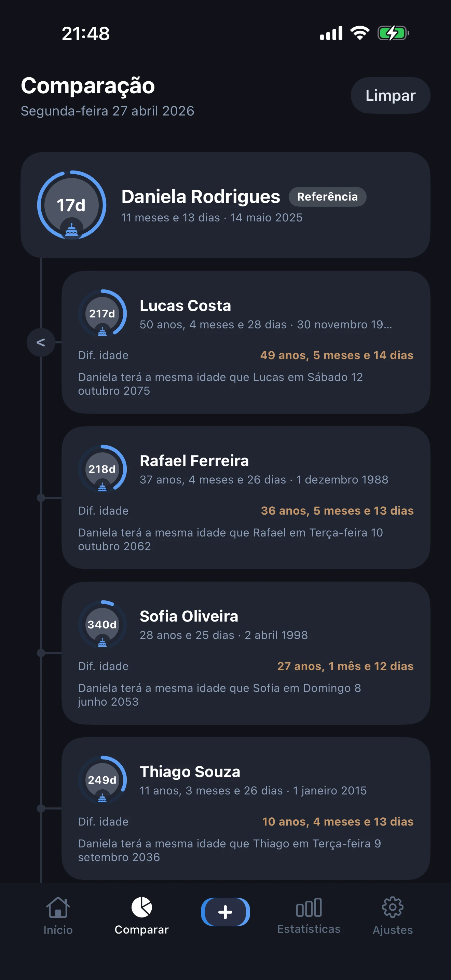Click Sofia's age difference value
The height and width of the screenshot is (980, 451).
point(345,666)
